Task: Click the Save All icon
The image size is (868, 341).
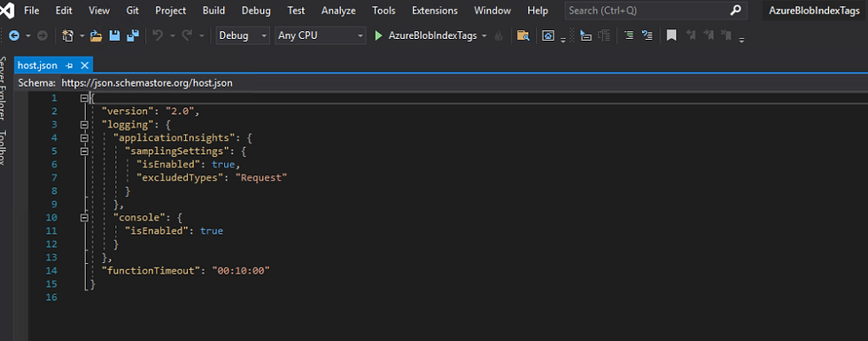Action: pos(133,35)
